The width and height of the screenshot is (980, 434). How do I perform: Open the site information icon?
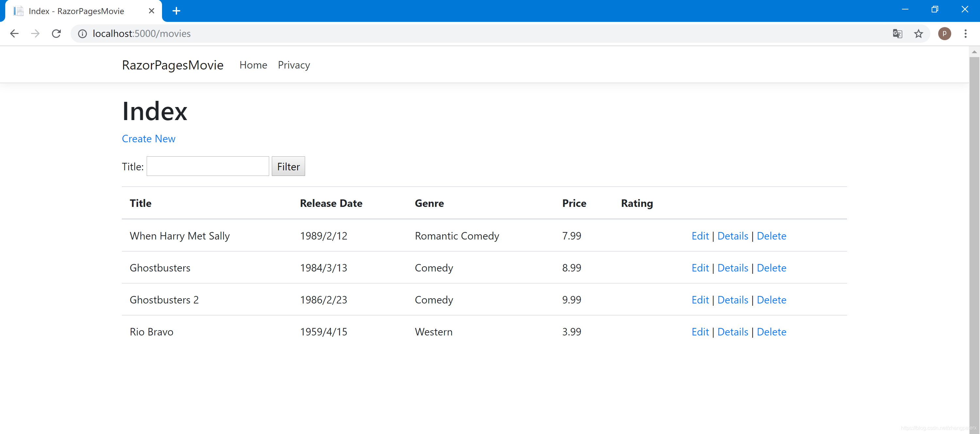(82, 33)
